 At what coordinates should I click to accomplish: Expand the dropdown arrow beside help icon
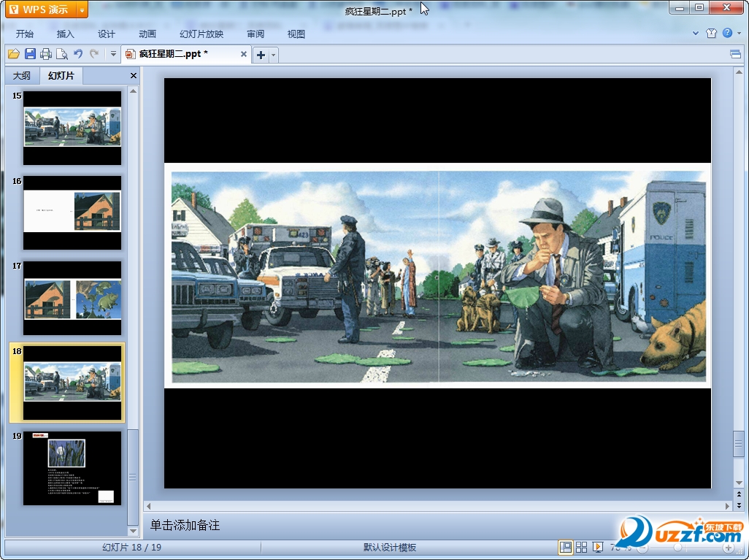tap(739, 33)
